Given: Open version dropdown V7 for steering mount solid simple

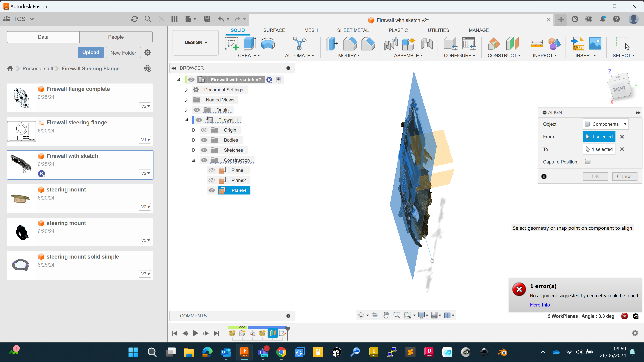Looking at the screenshot, I should coord(145,274).
